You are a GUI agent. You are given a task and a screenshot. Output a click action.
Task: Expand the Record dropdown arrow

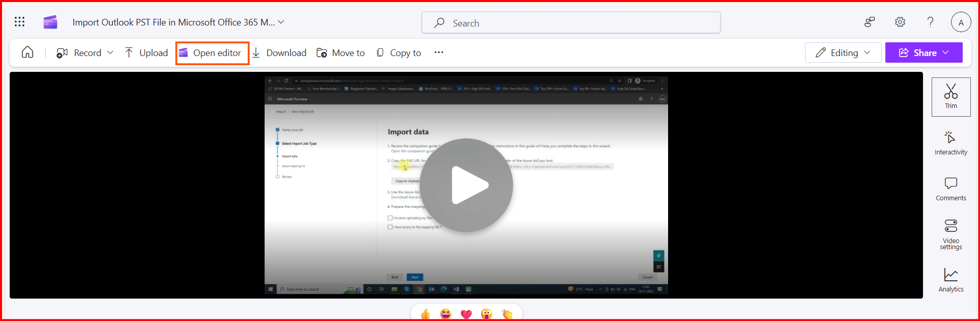(x=110, y=52)
